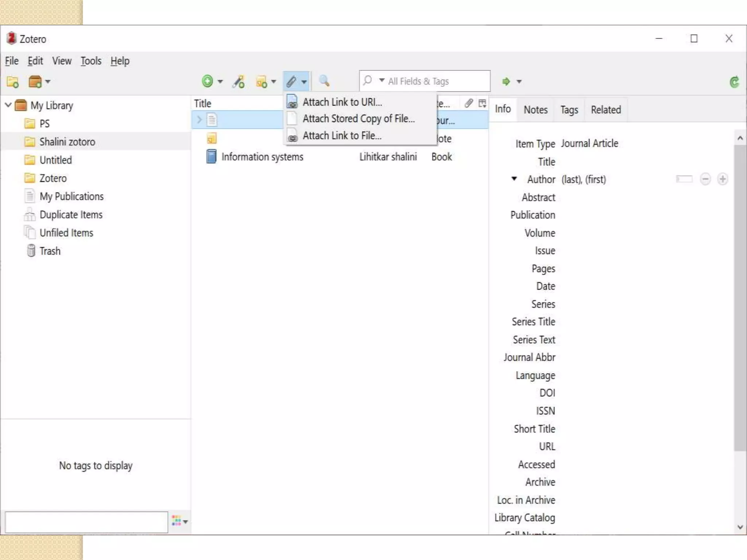Expand the selected journal article row

[199, 120]
